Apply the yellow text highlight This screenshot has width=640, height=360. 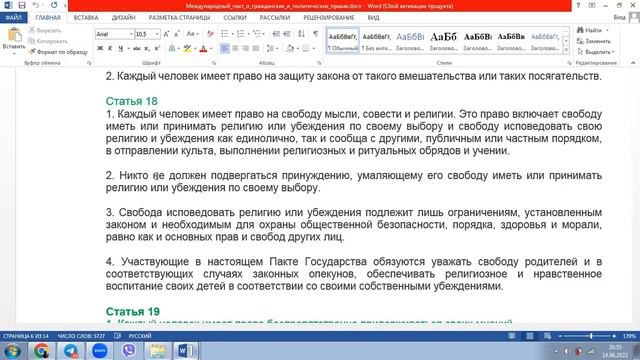pos(187,48)
